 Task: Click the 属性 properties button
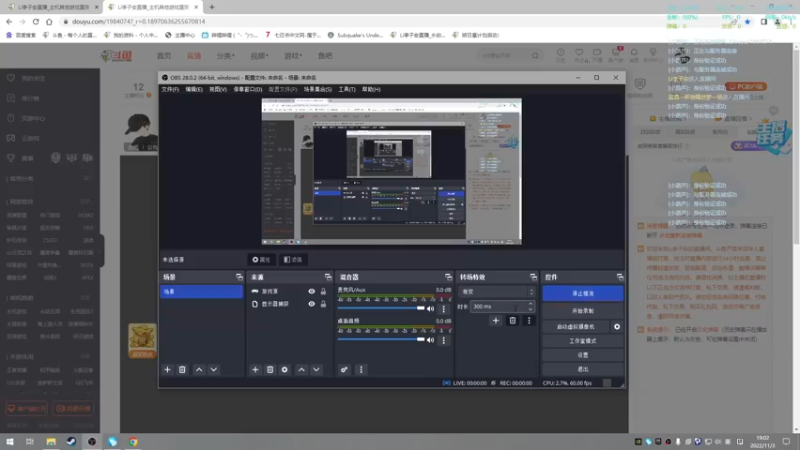click(x=261, y=260)
